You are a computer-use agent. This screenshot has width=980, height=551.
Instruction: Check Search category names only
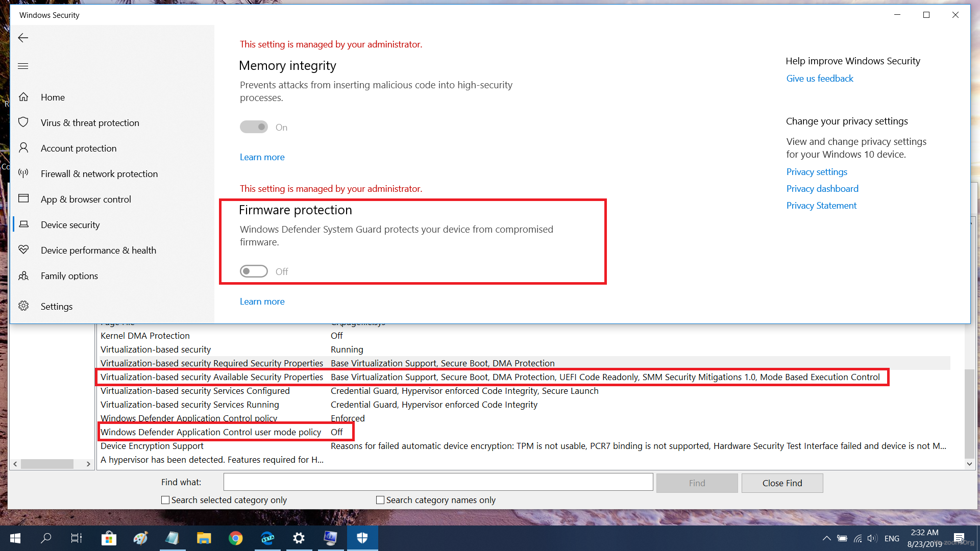coord(380,500)
